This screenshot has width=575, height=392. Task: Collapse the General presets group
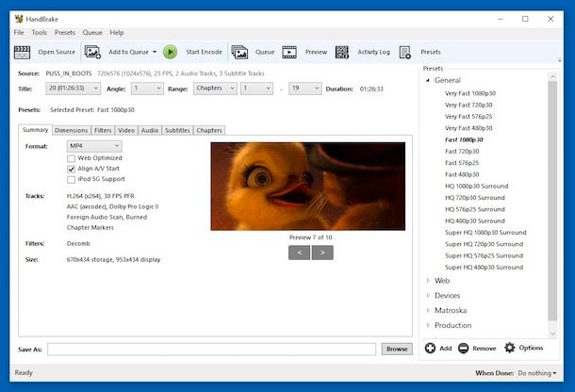click(428, 80)
